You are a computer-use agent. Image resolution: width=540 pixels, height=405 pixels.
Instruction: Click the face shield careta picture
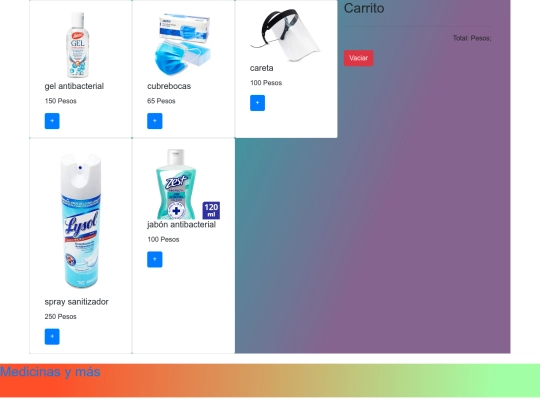coord(285,35)
